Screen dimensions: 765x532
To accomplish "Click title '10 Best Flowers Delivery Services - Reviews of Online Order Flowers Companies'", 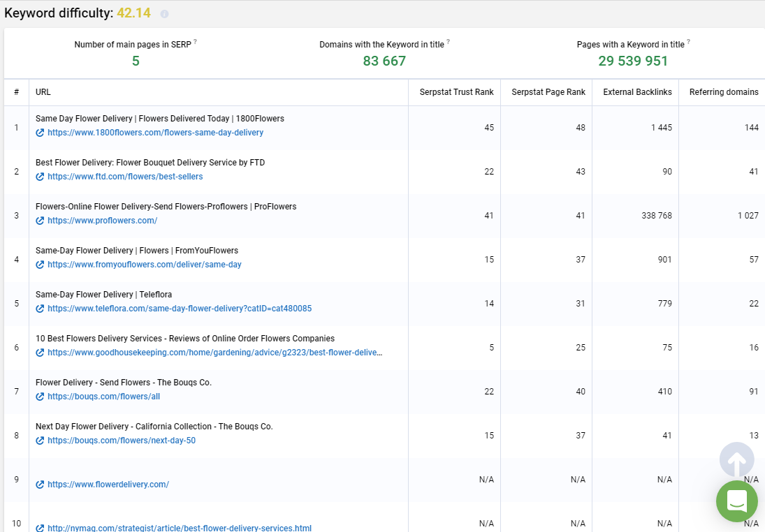I will tap(185, 339).
